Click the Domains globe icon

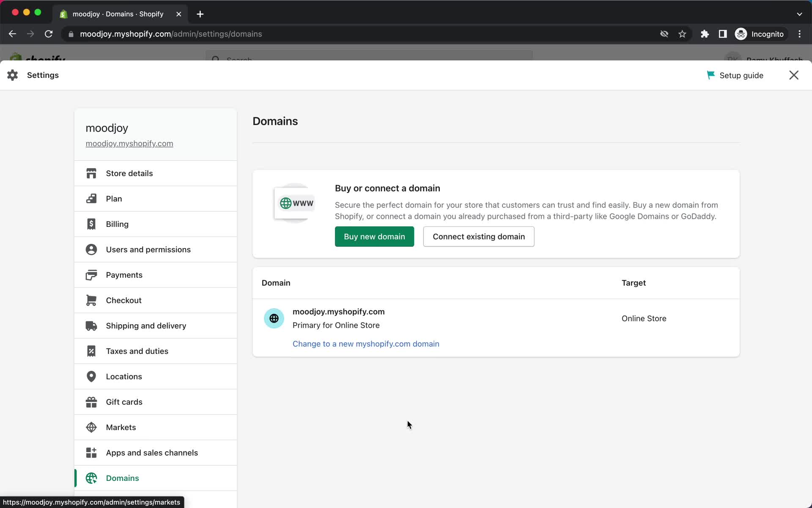pyautogui.click(x=91, y=478)
